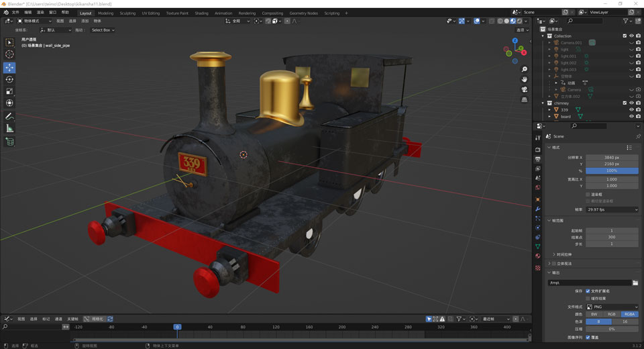Switch to the Sculpting workspace tab
The width and height of the screenshot is (644, 349).
pyautogui.click(x=127, y=13)
